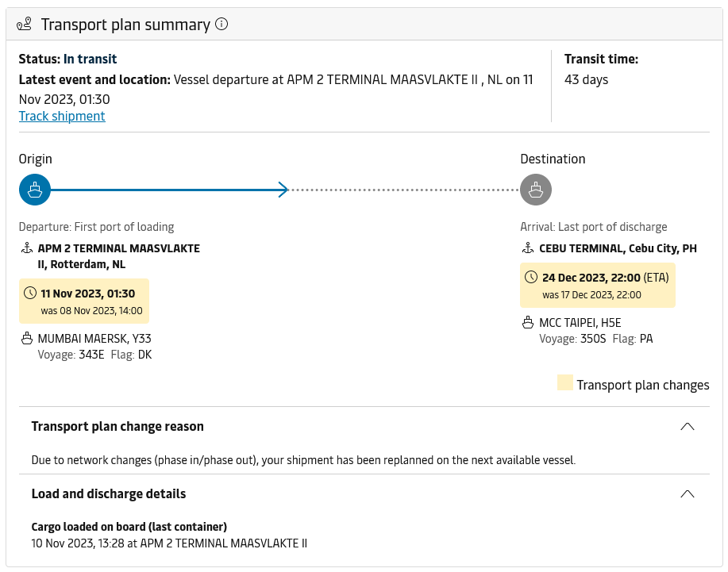Collapse the Transport plan change reason section
This screenshot has width=728, height=572.
coord(688,426)
